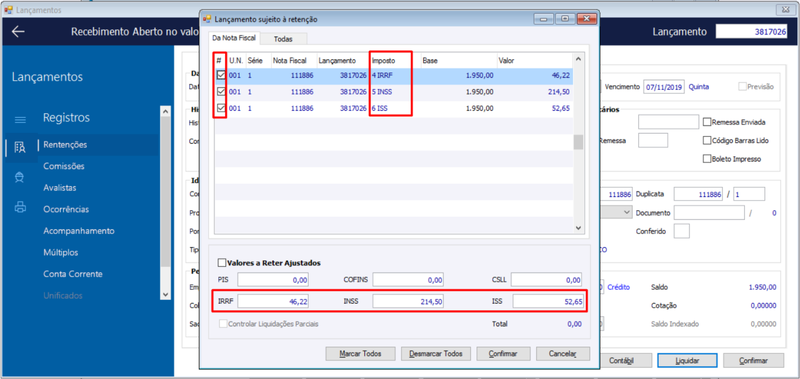Viewport: 800px width, 379px height.
Task: Click sidebar list scroll-down arrow
Action: pos(165,294)
